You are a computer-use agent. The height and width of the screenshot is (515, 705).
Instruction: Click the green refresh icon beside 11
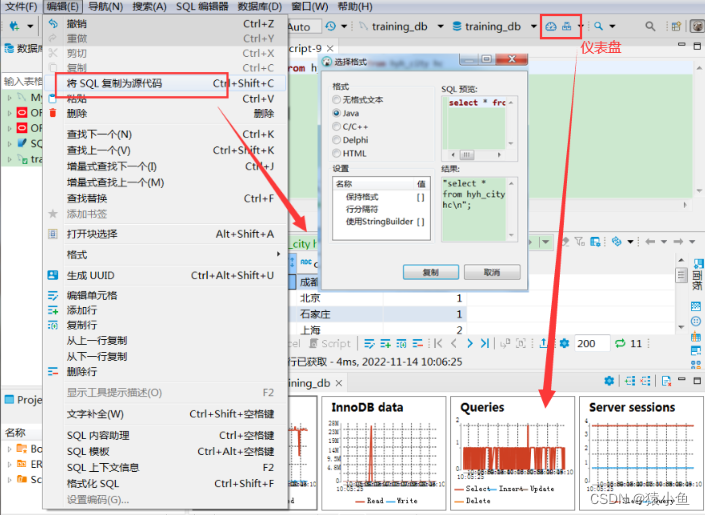pos(620,344)
